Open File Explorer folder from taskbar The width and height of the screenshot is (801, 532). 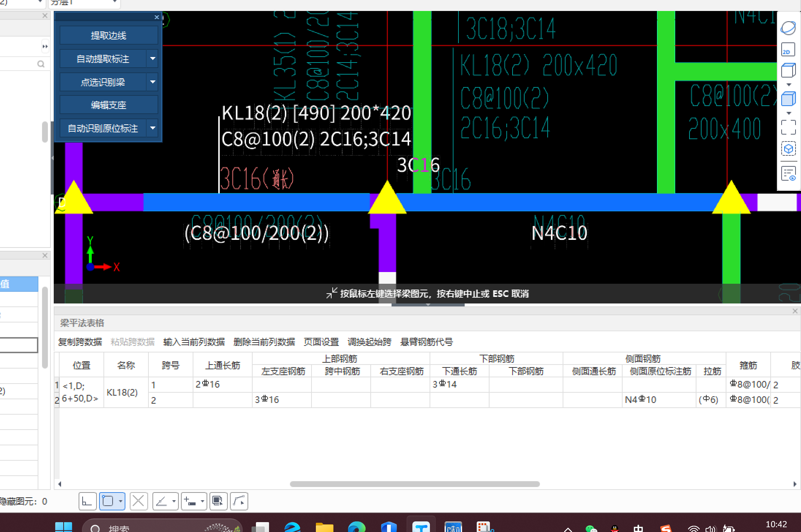325,527
